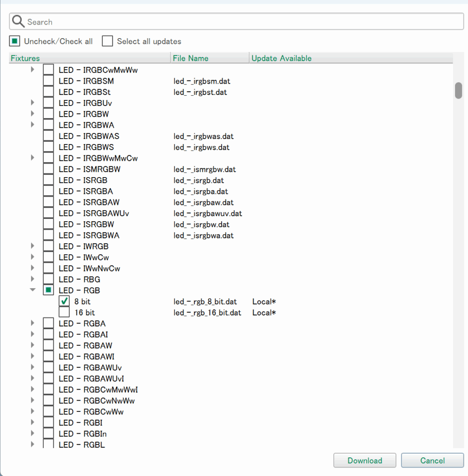Expand LED - RBG tree node

(x=33, y=279)
